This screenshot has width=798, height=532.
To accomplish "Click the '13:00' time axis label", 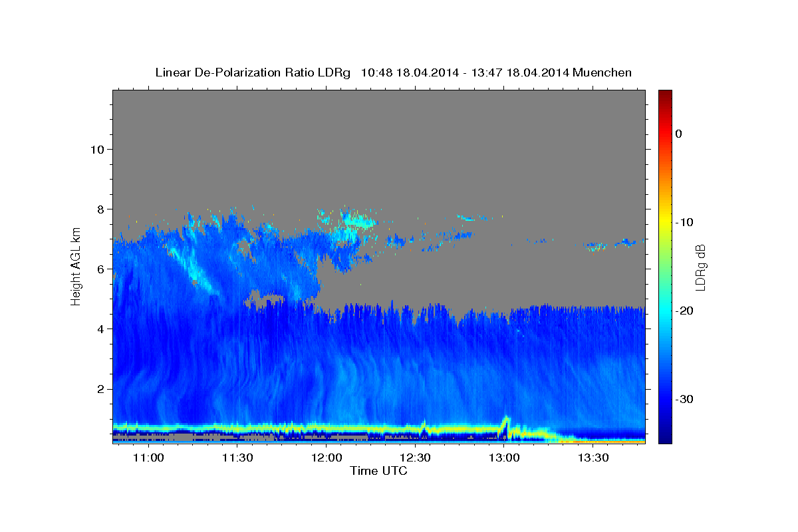I will tap(505, 458).
